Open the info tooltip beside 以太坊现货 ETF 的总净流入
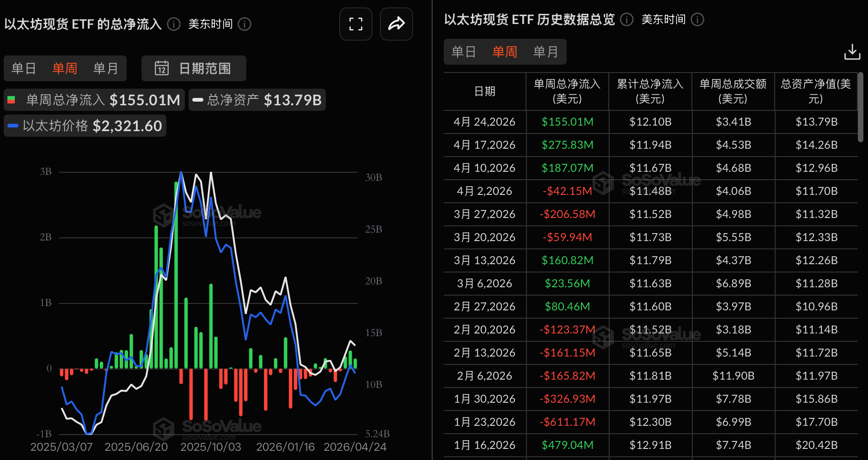Screen dimensions: 868x460 pyautogui.click(x=173, y=24)
